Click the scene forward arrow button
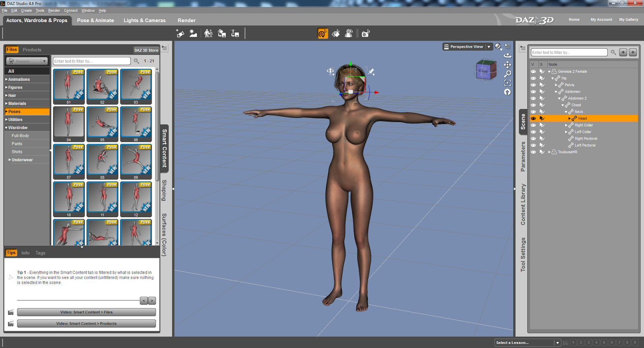Viewport: 644px width, 348px height. tap(633, 52)
